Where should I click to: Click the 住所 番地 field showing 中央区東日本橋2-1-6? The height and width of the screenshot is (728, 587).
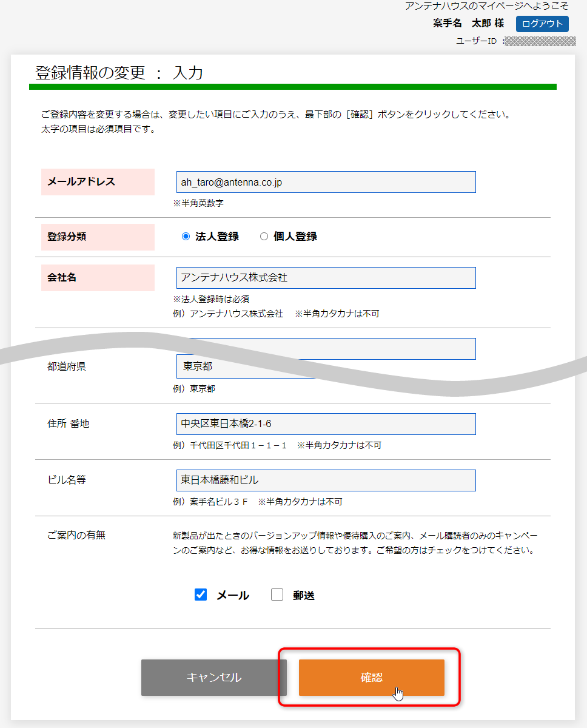click(x=326, y=424)
